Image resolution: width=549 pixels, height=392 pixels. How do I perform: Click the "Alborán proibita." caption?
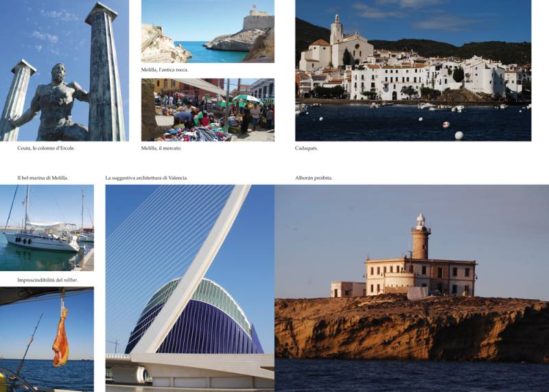click(x=314, y=178)
